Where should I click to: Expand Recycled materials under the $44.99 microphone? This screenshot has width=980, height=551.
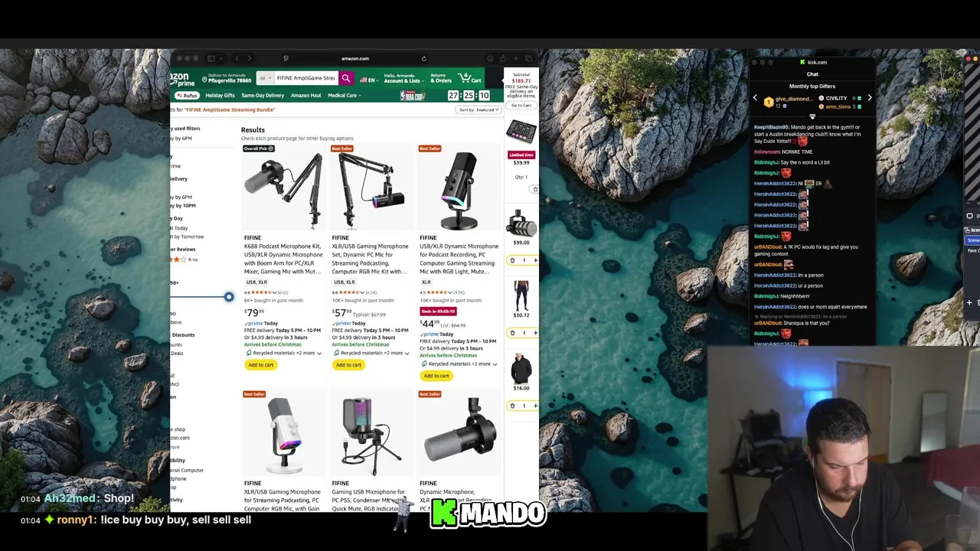(460, 364)
